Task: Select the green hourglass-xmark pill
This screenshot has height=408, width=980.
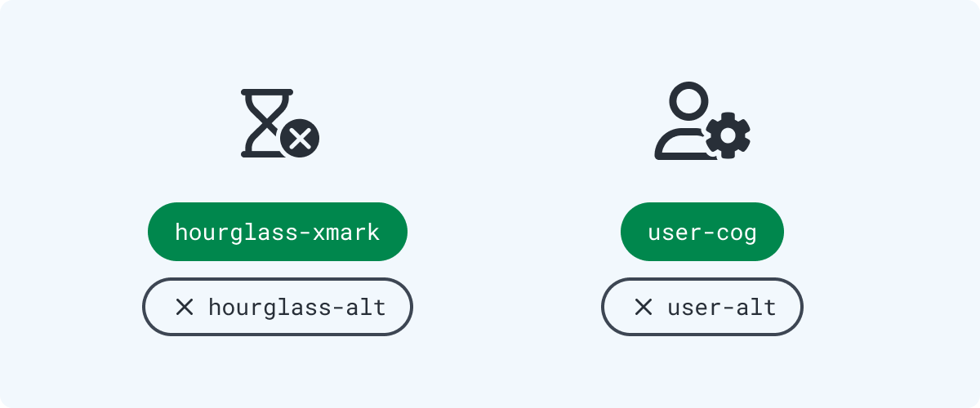Action: pyautogui.click(x=278, y=232)
